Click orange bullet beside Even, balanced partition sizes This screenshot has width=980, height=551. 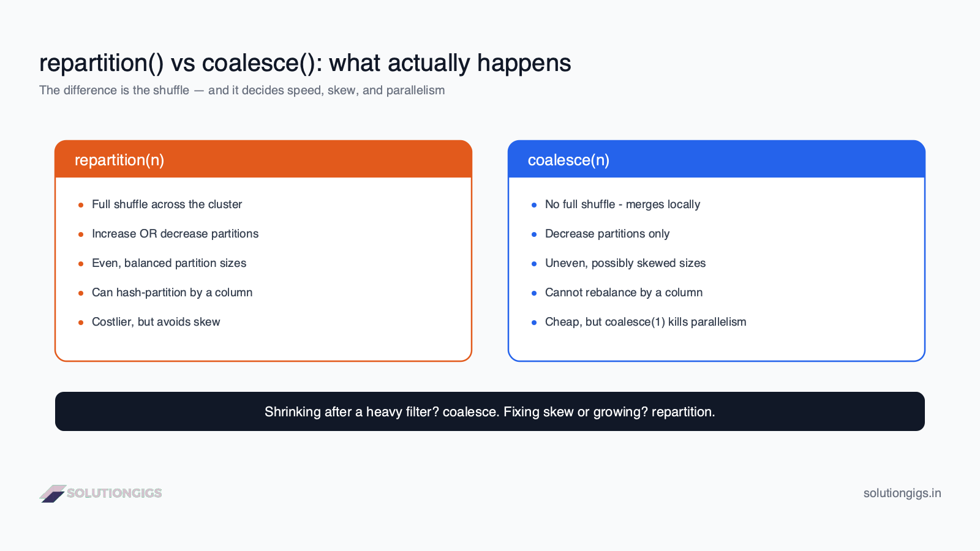[x=81, y=264]
